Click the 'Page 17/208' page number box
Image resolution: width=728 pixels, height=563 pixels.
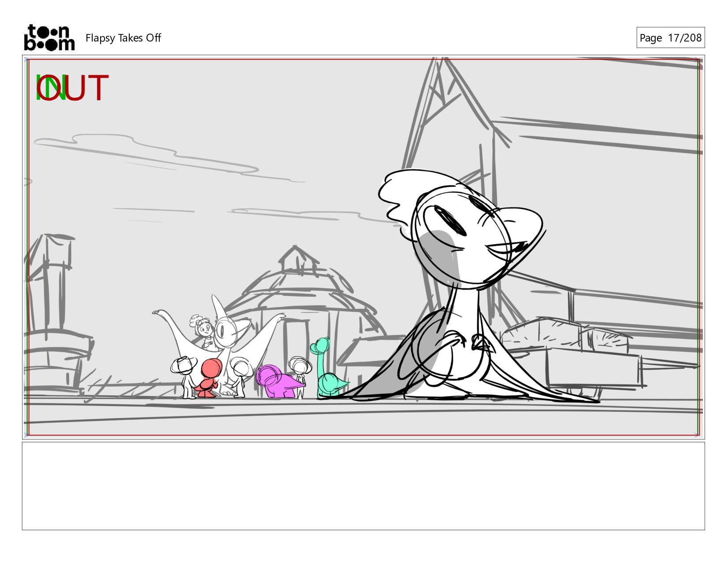click(x=670, y=38)
